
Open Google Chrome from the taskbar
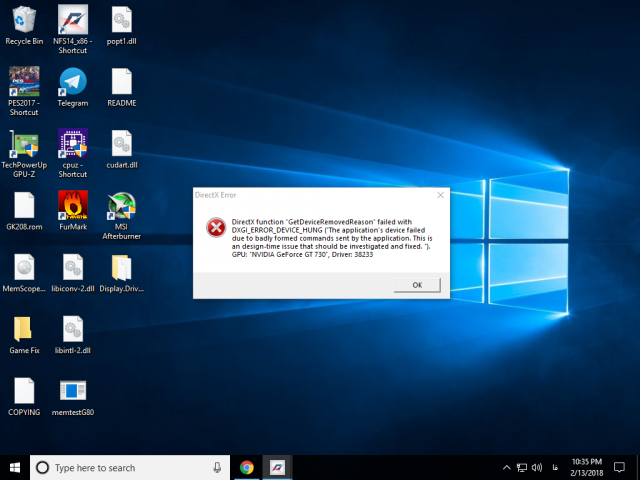click(247, 467)
